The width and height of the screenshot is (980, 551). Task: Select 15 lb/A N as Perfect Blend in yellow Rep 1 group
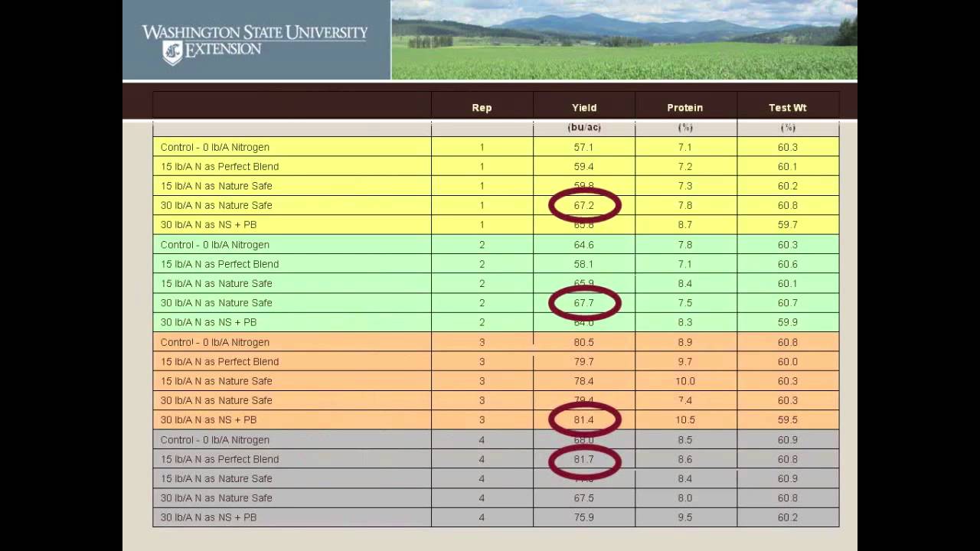(x=220, y=167)
